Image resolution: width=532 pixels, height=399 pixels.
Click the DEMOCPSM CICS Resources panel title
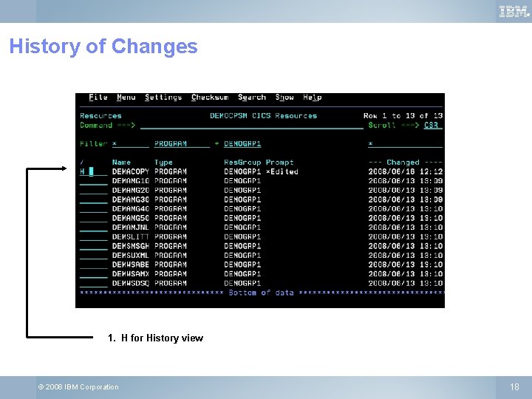tap(263, 116)
